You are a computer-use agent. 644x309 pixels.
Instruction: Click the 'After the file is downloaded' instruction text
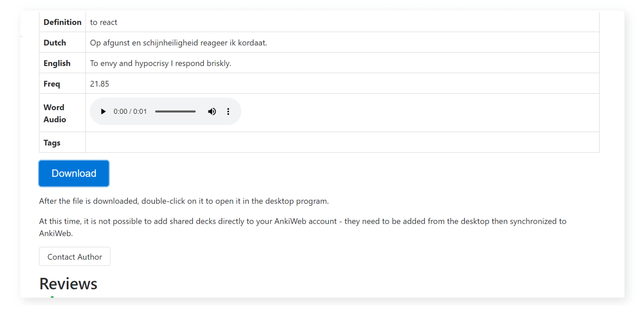[x=184, y=201]
